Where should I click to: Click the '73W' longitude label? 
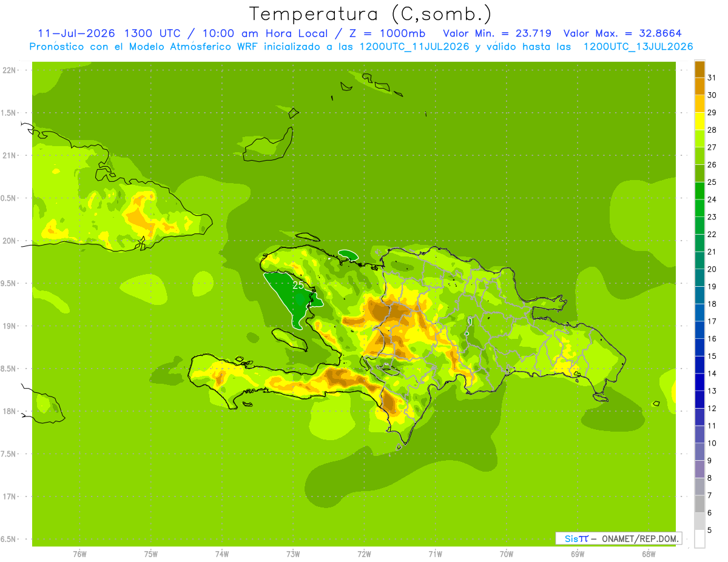click(293, 554)
